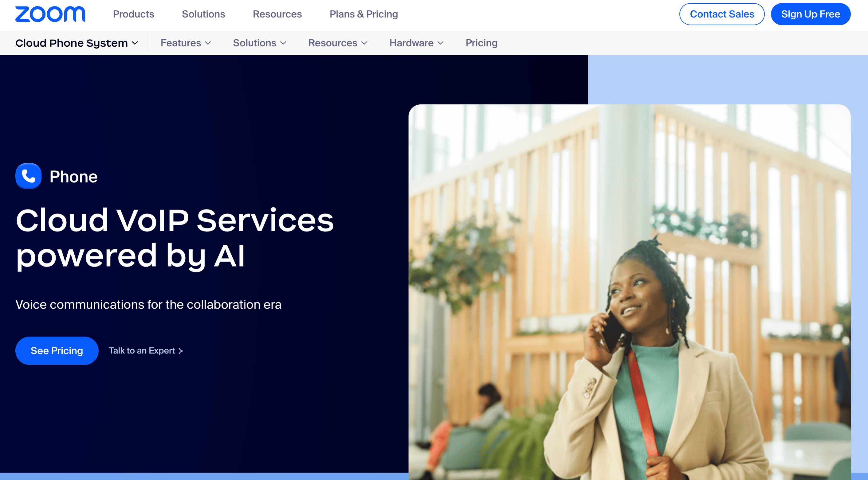
Task: Click the hero photo of woman on phone
Action: pyautogui.click(x=630, y=292)
